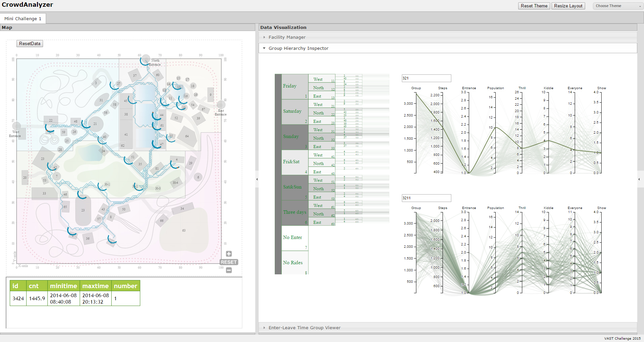Expand the Enter-Leave Time Group Viewer section
This screenshot has width=644, height=342.
click(448, 328)
